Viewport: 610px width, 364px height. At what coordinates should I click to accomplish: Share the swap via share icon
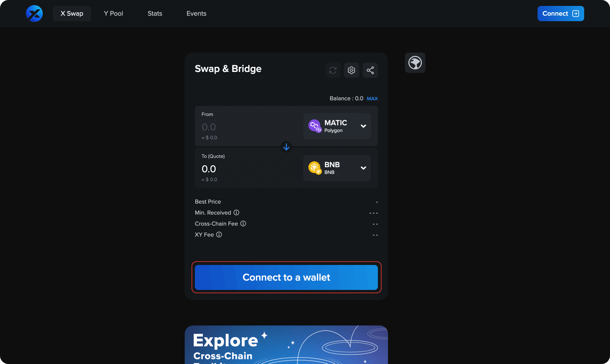coord(370,70)
